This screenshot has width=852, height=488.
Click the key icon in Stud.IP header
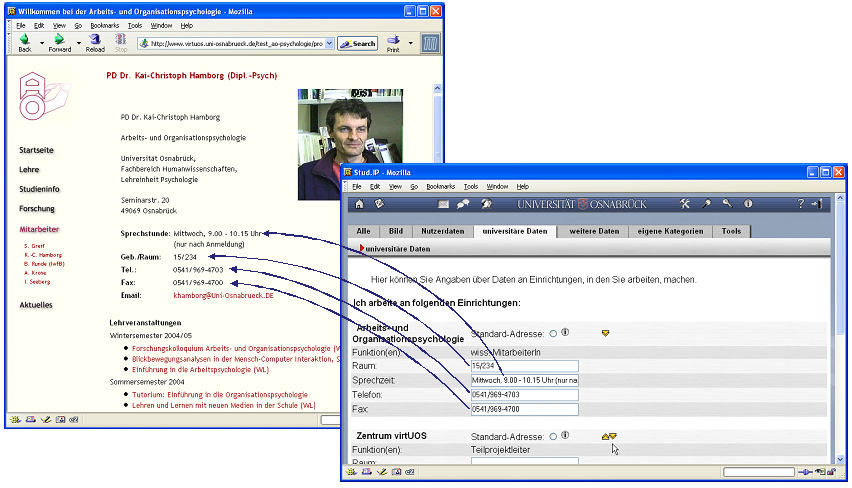pyautogui.click(x=727, y=204)
